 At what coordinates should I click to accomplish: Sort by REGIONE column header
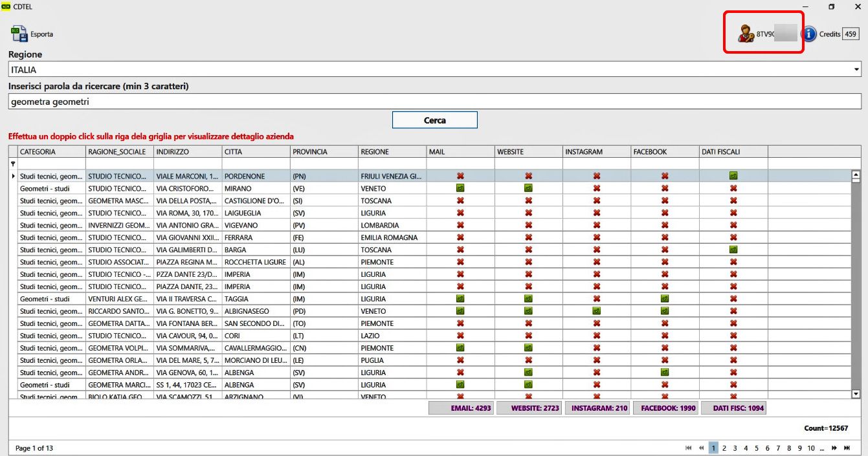click(392, 152)
